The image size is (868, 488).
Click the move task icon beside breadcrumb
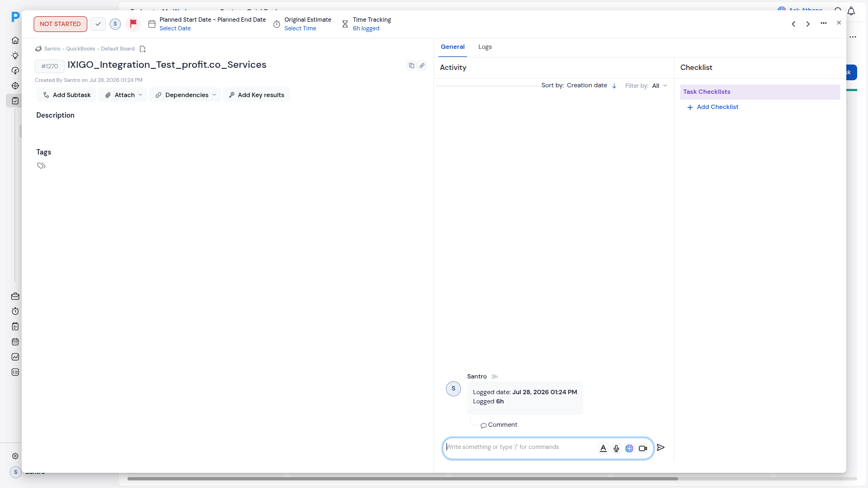(x=143, y=49)
